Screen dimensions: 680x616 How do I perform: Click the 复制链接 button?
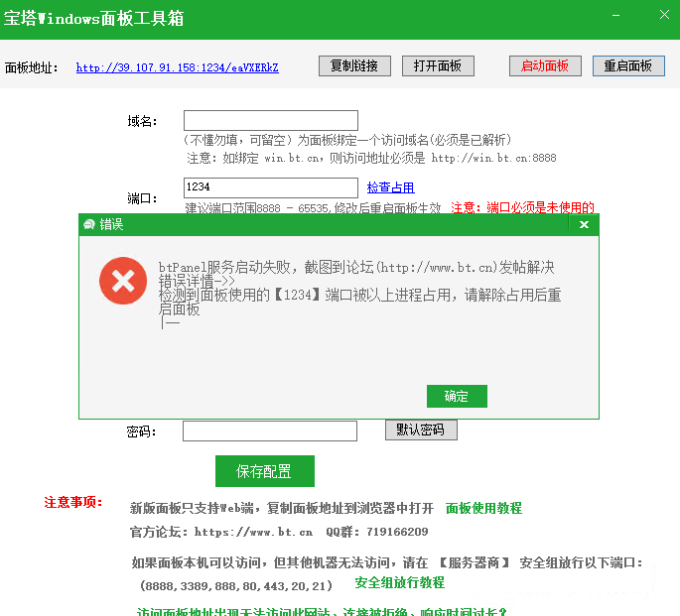[x=354, y=65]
